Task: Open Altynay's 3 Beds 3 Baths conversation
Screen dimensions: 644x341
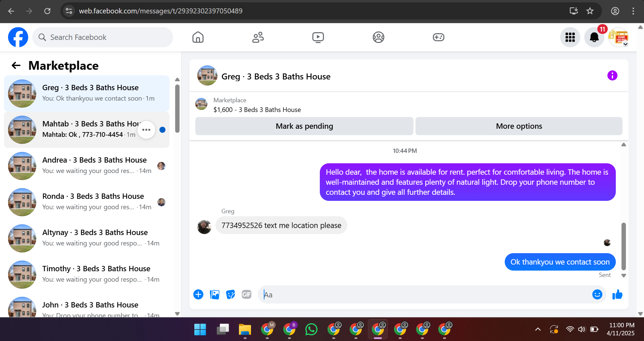Action: pyautogui.click(x=87, y=238)
